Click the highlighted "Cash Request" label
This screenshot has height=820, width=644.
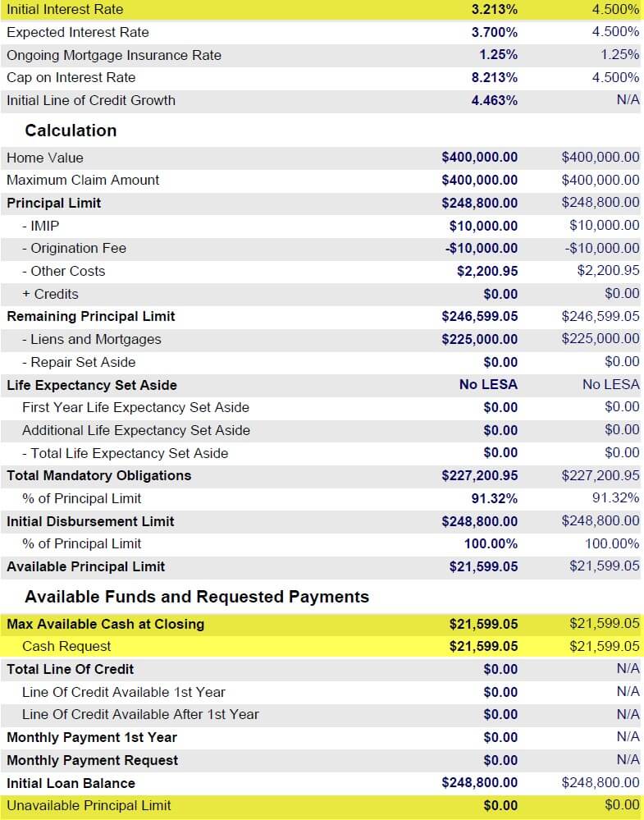66,646
